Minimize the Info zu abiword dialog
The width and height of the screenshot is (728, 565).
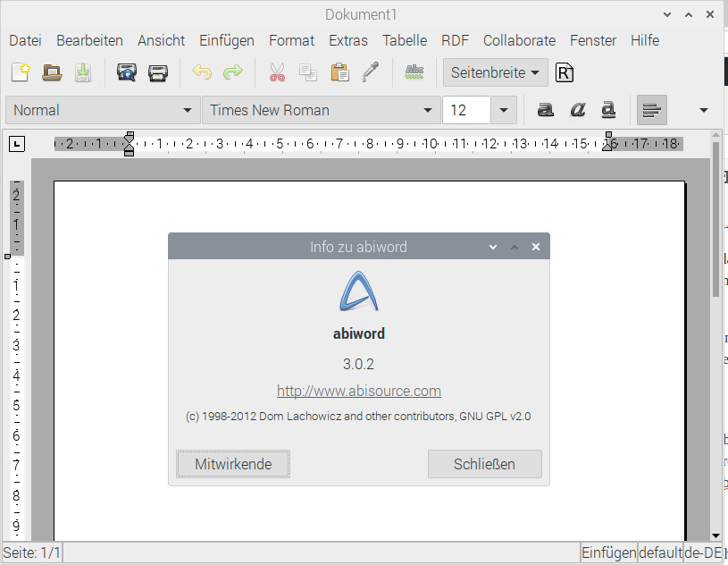(x=493, y=247)
